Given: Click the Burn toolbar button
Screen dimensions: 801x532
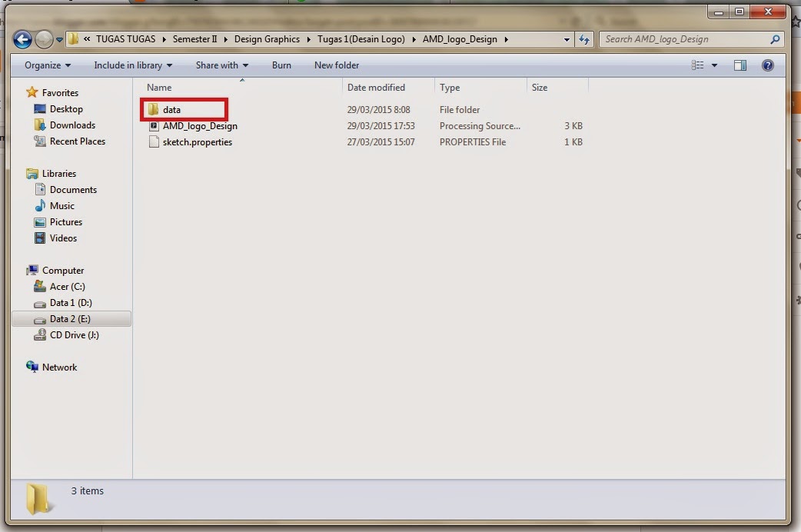Looking at the screenshot, I should click(281, 65).
